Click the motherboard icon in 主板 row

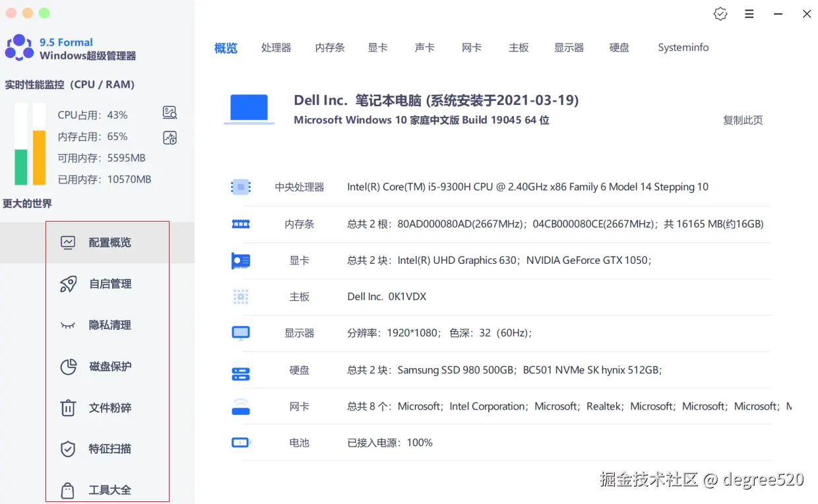[241, 297]
